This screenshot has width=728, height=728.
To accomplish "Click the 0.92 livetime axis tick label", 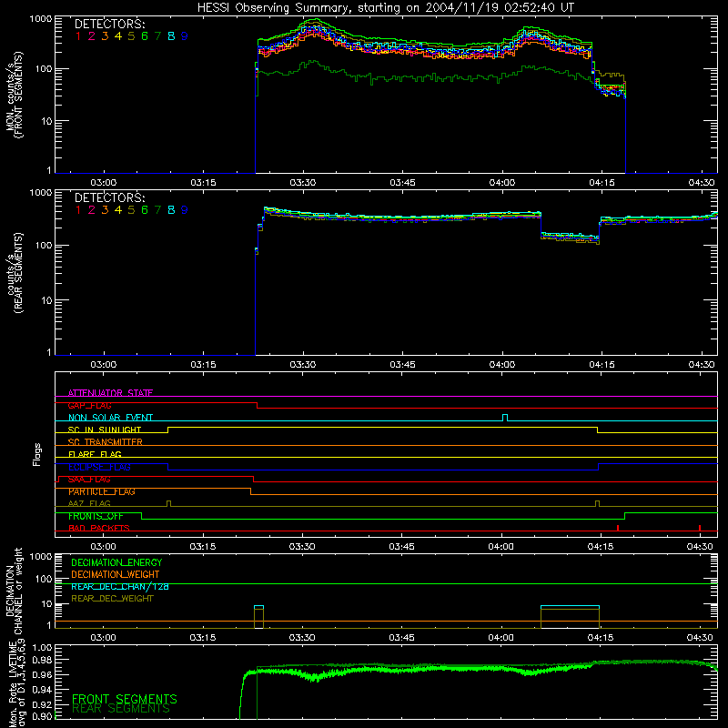I will point(42,704).
